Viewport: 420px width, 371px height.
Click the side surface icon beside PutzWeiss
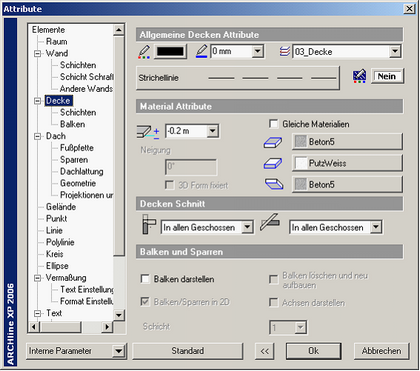tap(273, 163)
